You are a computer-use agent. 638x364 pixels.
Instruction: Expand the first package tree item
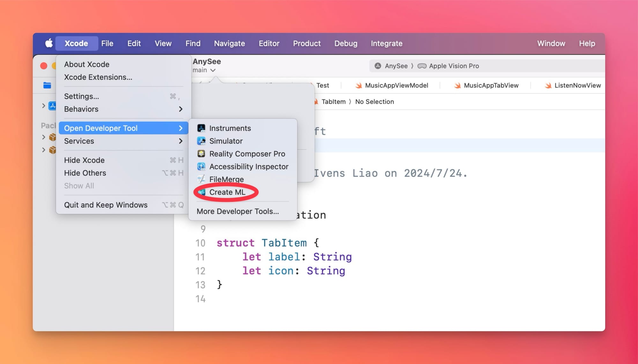pyautogui.click(x=44, y=137)
